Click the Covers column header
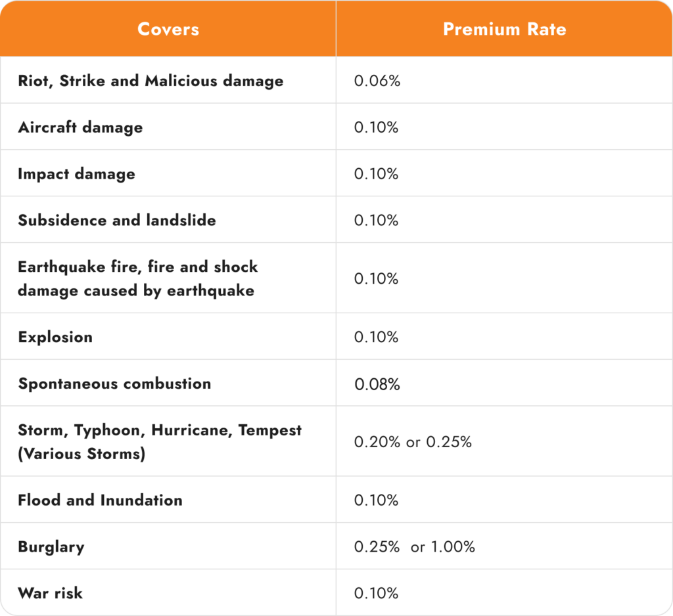Screen dimensions: 673x616 click(x=168, y=29)
